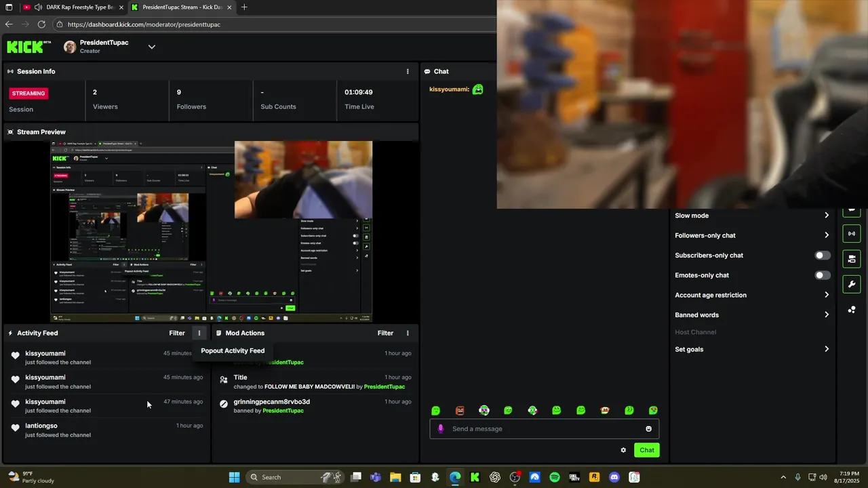Click the green Chat send button

point(647,450)
